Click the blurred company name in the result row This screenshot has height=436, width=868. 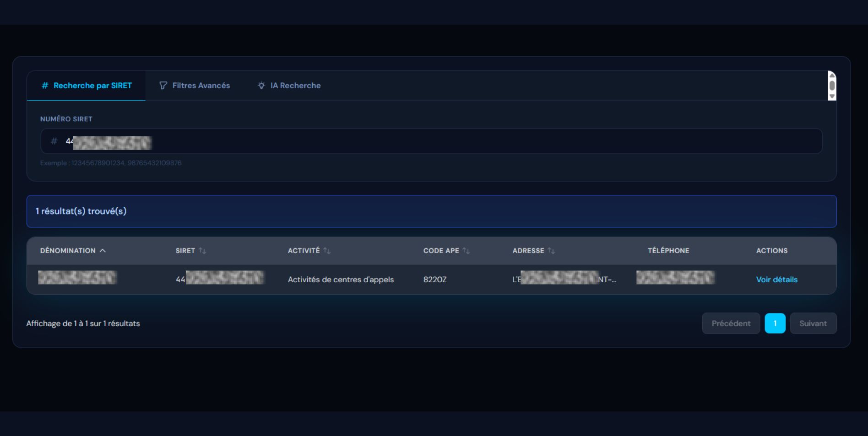(77, 278)
